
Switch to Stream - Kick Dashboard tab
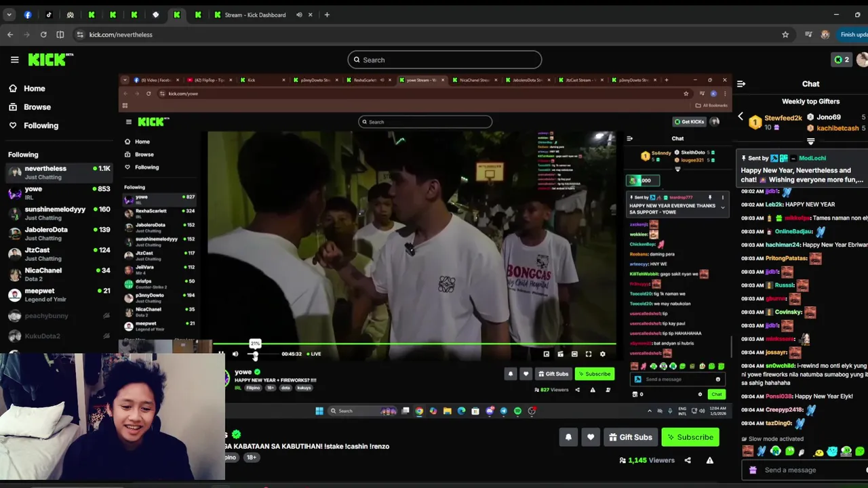point(254,15)
